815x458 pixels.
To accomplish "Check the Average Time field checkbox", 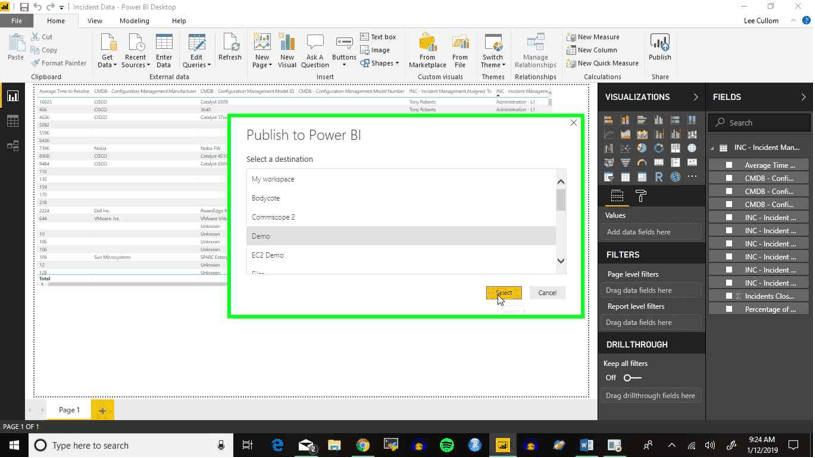I will [x=729, y=165].
